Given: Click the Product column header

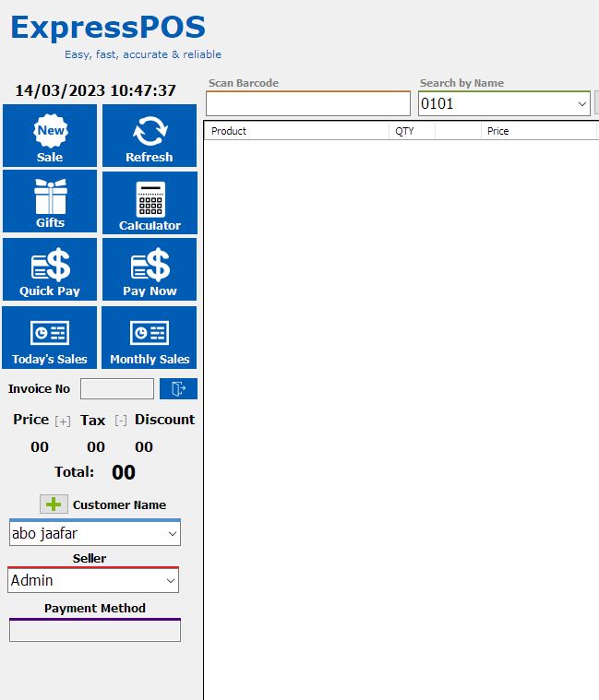Looking at the screenshot, I should click(295, 131).
